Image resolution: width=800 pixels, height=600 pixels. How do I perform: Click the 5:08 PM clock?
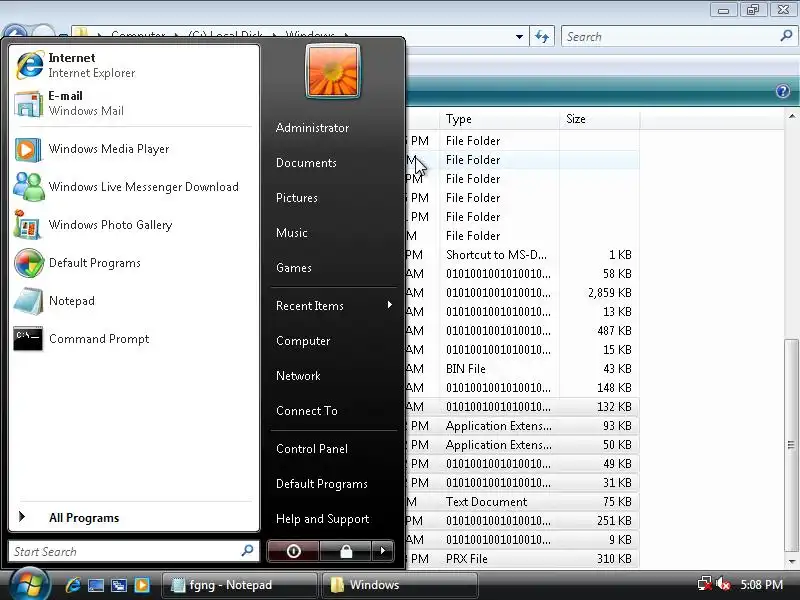[761, 584]
